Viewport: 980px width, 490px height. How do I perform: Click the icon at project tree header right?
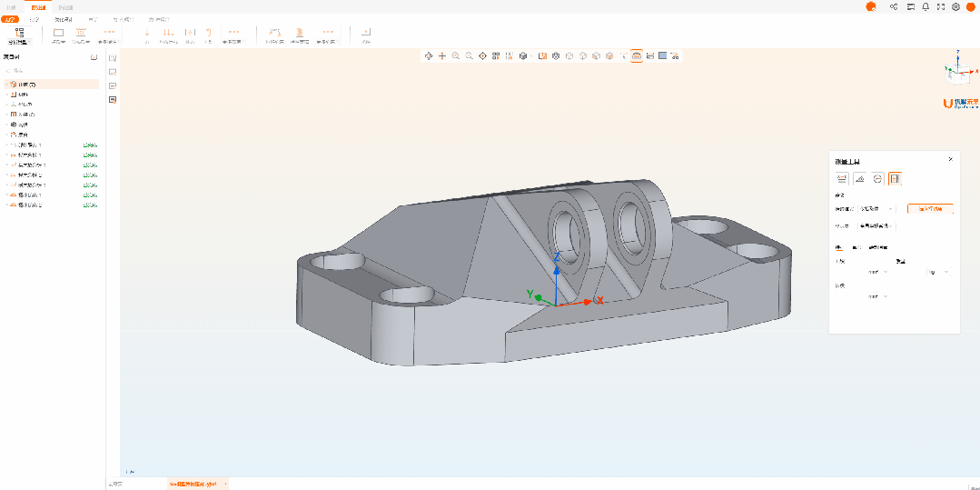(94, 57)
